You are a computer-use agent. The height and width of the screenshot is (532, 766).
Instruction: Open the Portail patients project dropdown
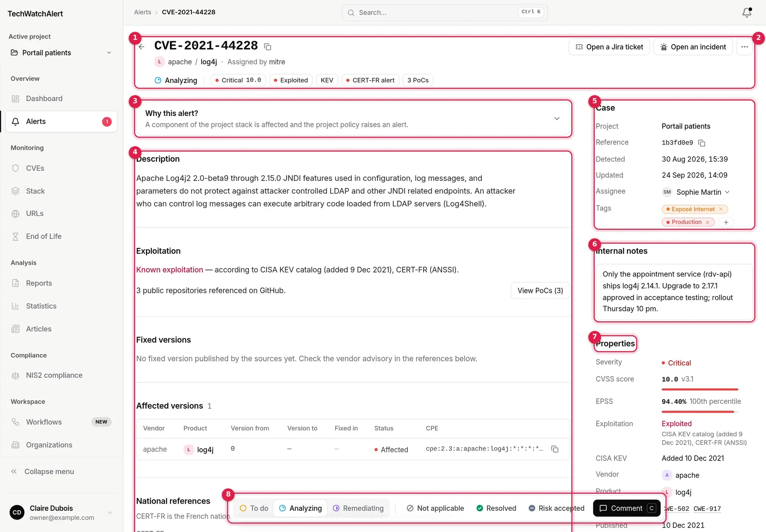pos(61,53)
